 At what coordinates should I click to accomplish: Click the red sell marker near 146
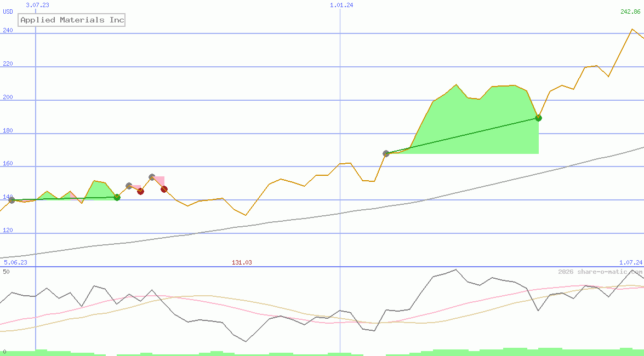[164, 190]
